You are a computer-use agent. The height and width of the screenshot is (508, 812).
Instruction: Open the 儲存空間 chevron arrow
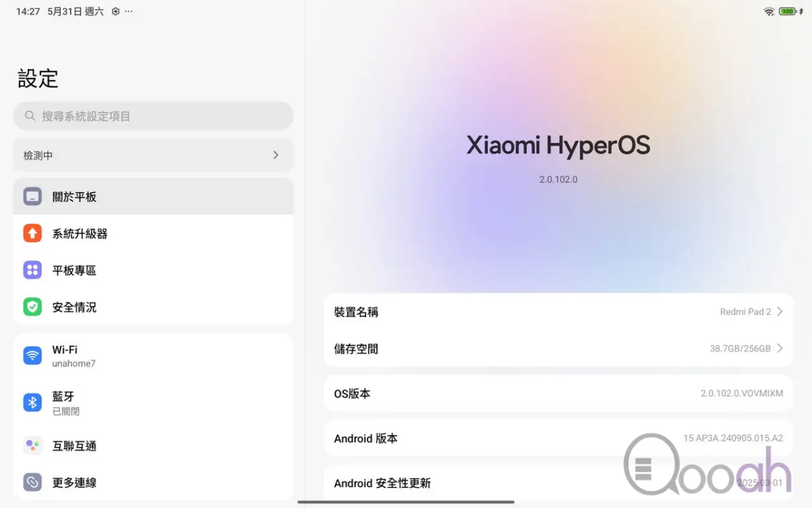pyautogui.click(x=780, y=349)
